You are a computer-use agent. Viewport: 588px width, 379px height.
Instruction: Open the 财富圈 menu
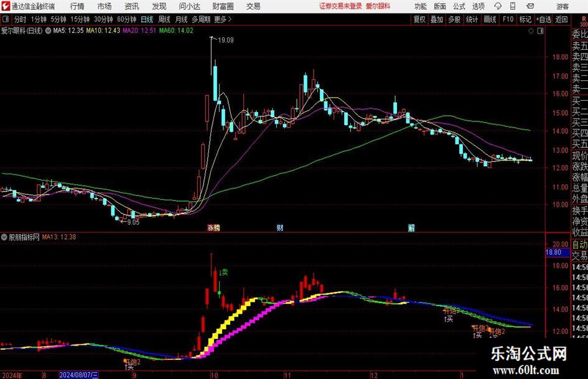[x=223, y=6]
